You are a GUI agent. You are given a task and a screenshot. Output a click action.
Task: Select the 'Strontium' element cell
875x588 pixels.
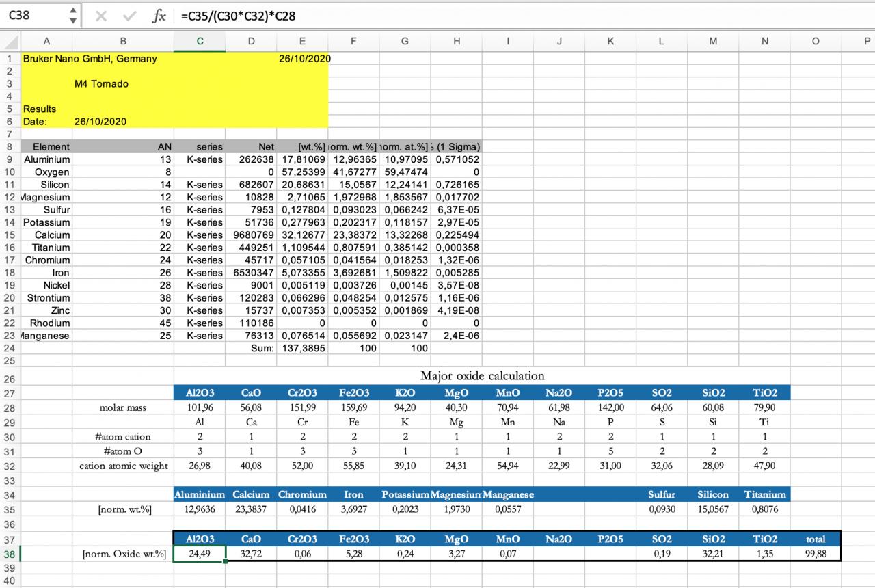46,298
